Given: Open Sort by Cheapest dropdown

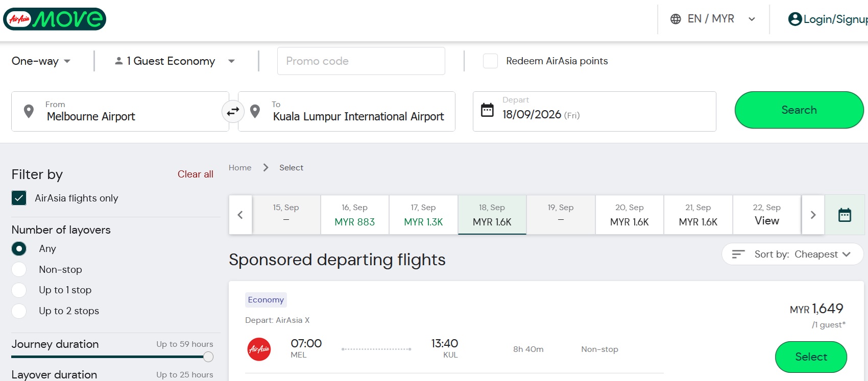Looking at the screenshot, I should click(x=792, y=254).
